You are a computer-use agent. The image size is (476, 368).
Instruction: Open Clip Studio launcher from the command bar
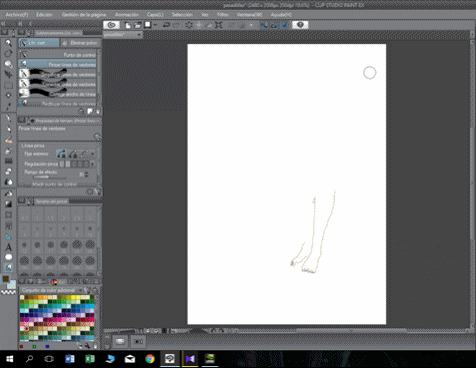(x=111, y=25)
